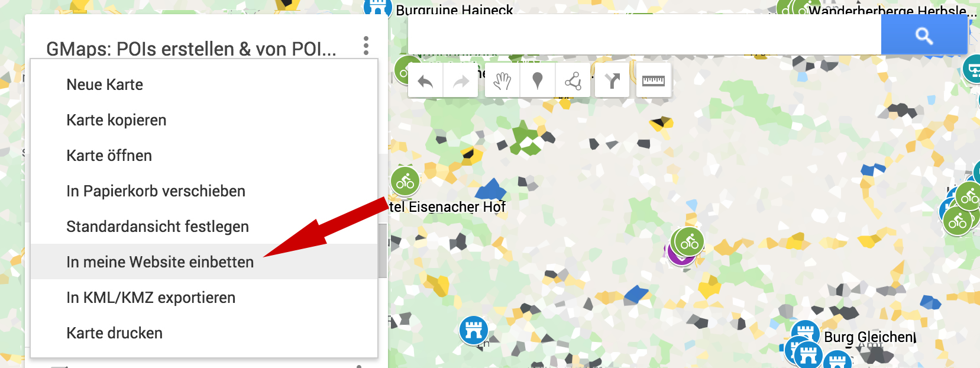Click 'Karte öffnen' in the menu

pos(109,156)
